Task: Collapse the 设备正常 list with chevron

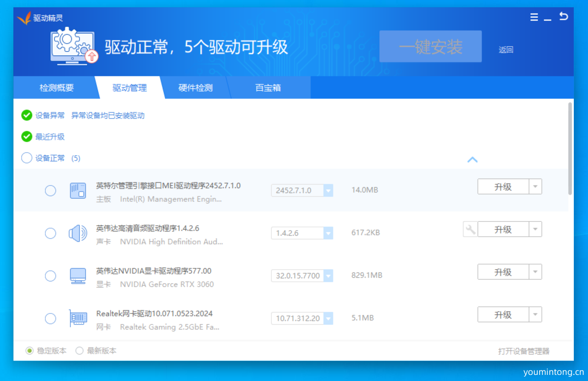Action: pos(472,160)
